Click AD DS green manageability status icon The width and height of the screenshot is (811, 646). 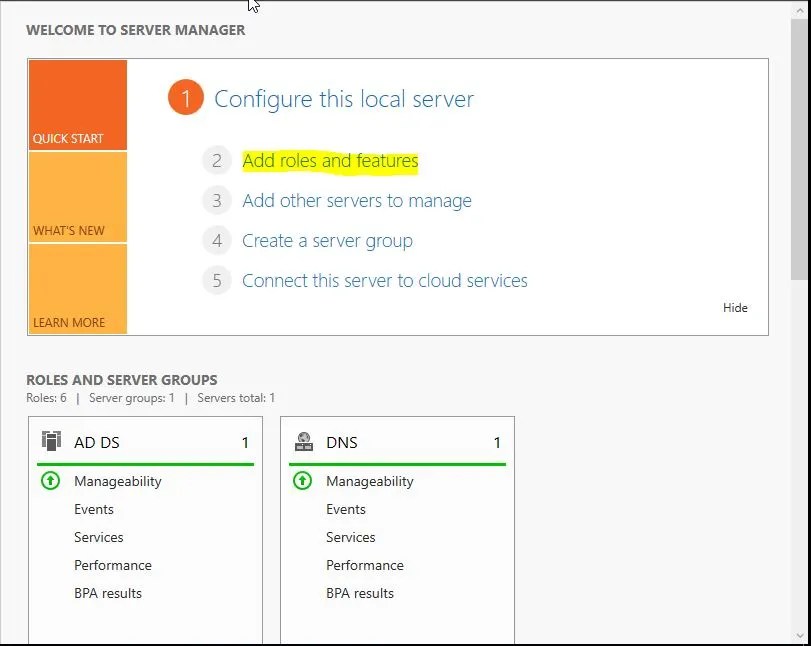pyautogui.click(x=50, y=481)
